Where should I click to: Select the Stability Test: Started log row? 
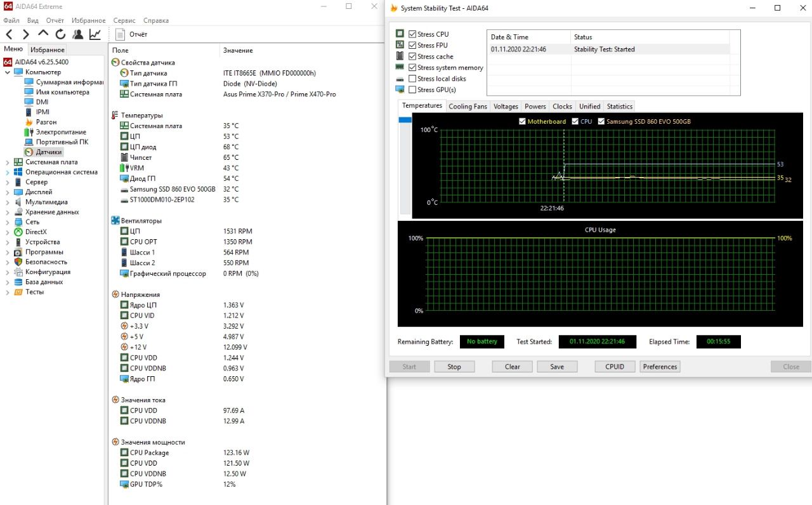tap(608, 49)
